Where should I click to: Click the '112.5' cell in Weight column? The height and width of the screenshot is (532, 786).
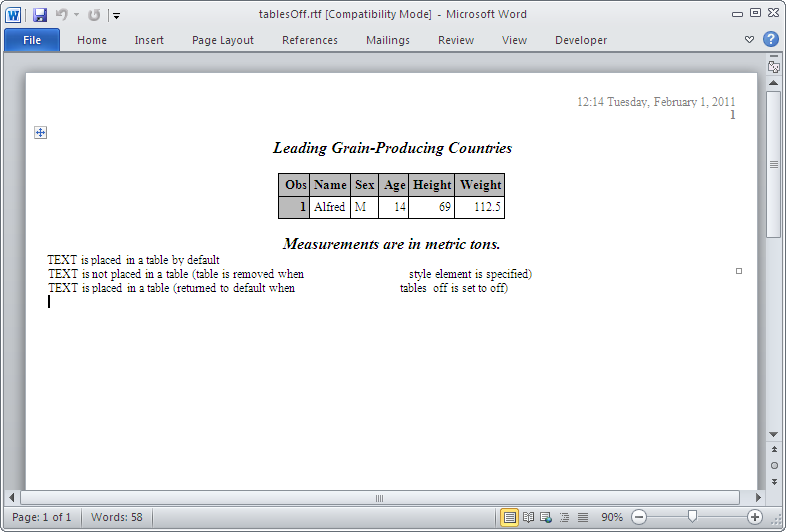point(480,207)
